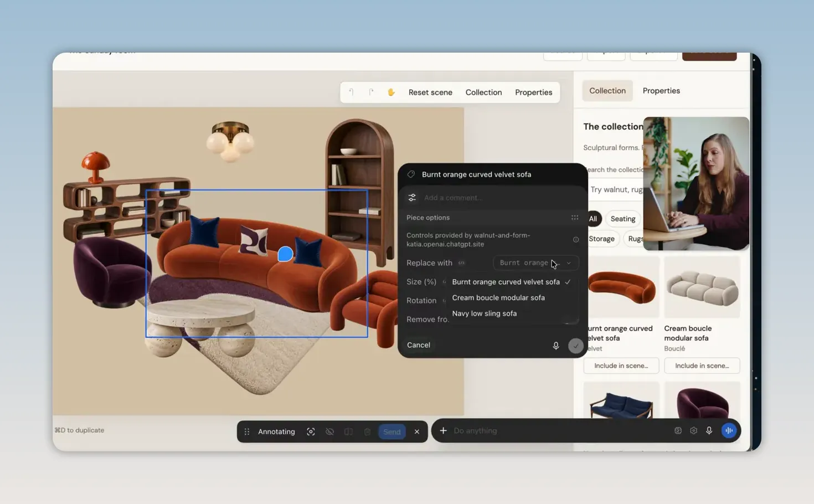The height and width of the screenshot is (504, 814).
Task: Click the tag icon beside the sofa title
Action: tap(411, 174)
